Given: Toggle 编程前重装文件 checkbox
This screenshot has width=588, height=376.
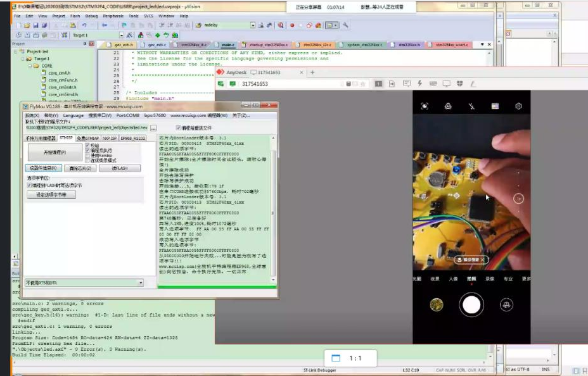Looking at the screenshot, I should [179, 128].
